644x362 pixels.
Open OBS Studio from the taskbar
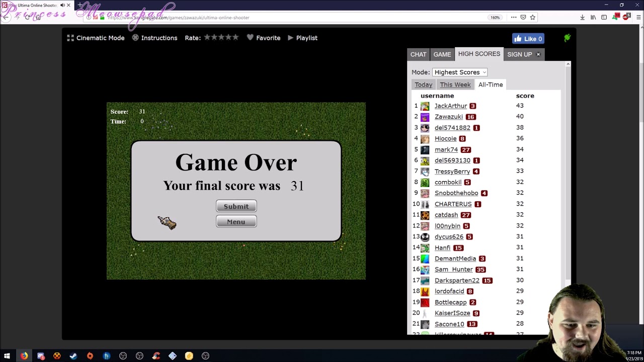(x=122, y=355)
